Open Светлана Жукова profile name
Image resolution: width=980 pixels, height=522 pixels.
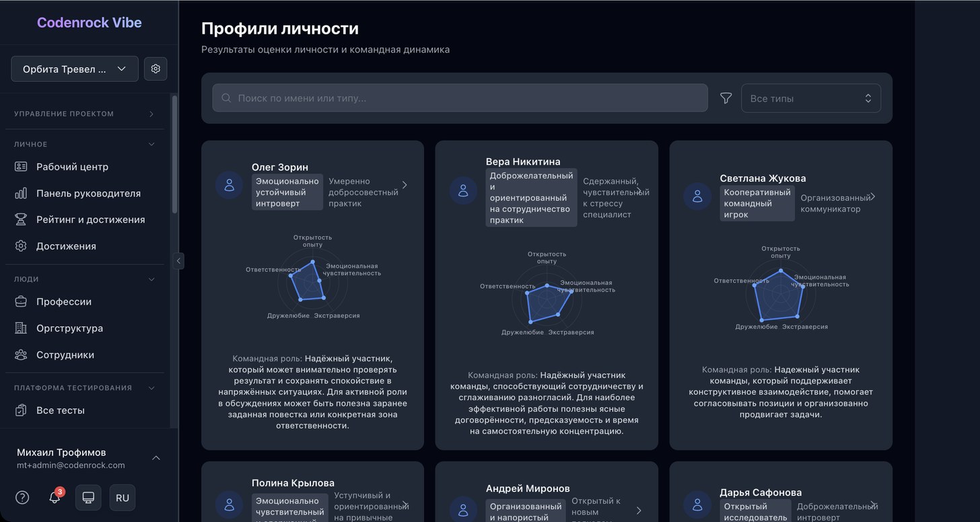763,178
